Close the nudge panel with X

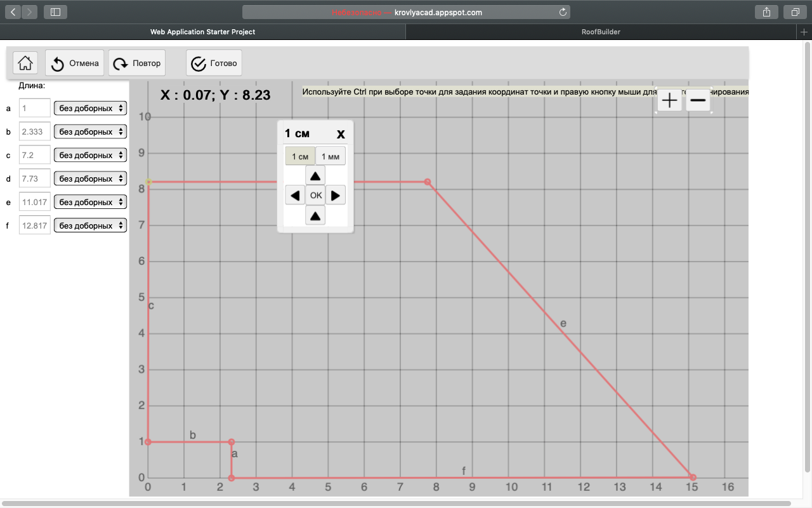click(341, 134)
